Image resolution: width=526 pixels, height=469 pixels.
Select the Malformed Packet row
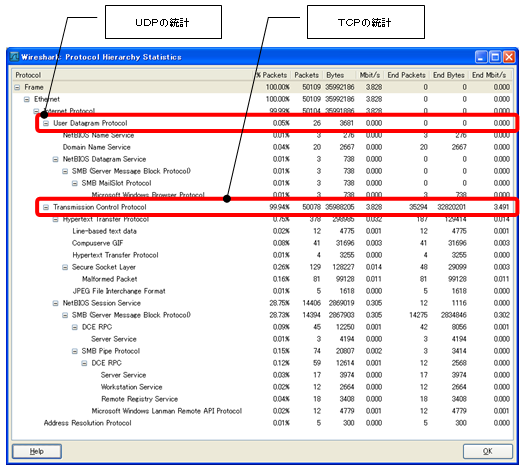262,279
